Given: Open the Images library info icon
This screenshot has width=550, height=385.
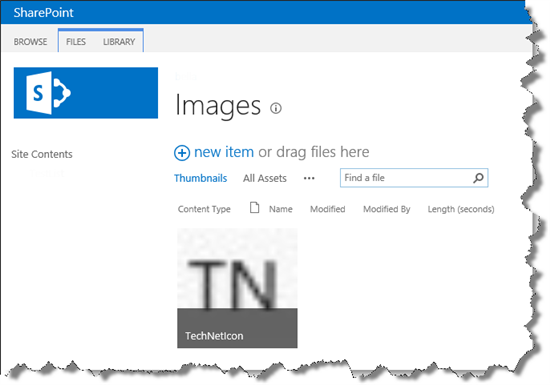Looking at the screenshot, I should [276, 108].
